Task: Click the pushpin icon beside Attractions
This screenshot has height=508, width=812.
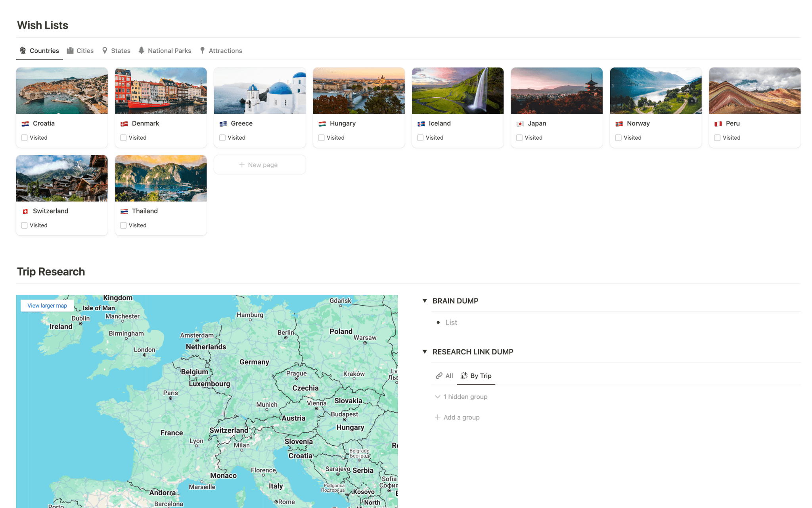Action: pyautogui.click(x=202, y=50)
